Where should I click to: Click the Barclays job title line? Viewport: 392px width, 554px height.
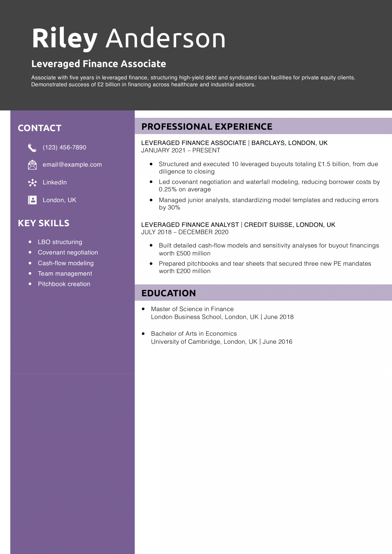(x=234, y=143)
